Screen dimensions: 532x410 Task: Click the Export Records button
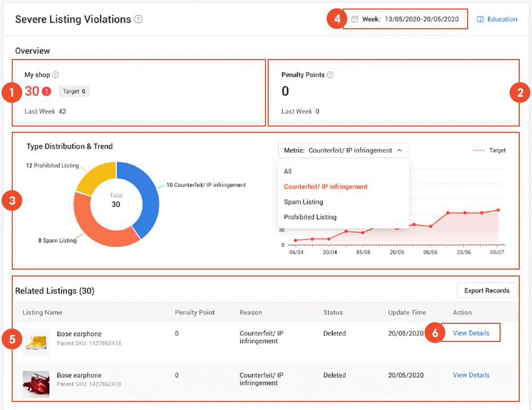(486, 290)
